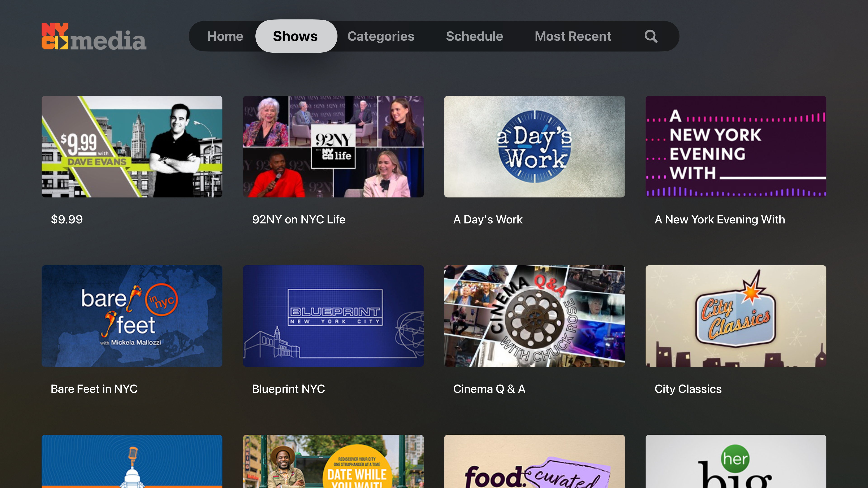This screenshot has height=488, width=868.
Task: Click the "City Classics" title text
Action: (x=688, y=389)
